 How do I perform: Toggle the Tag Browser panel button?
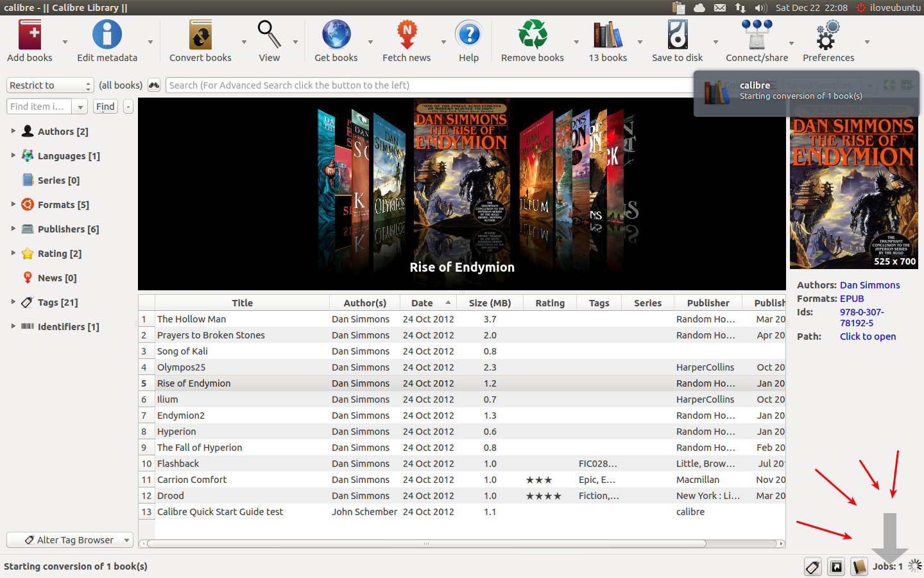[x=813, y=566]
